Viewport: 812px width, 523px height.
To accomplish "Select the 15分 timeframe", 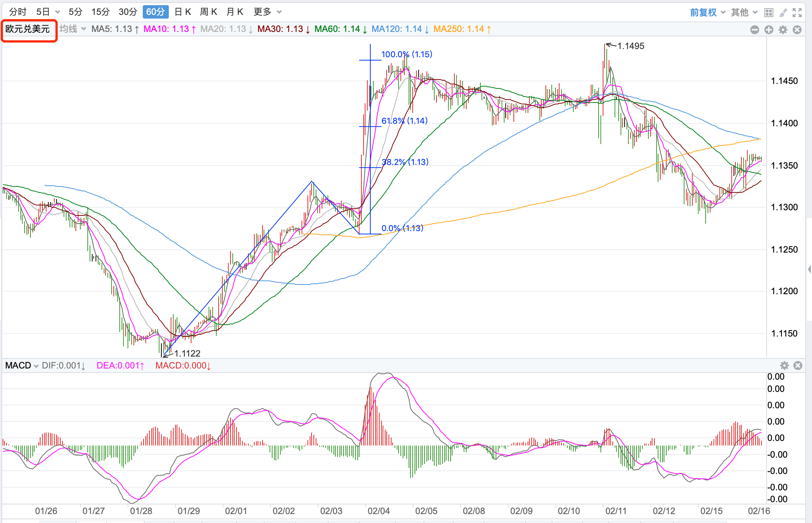I will pyautogui.click(x=101, y=12).
